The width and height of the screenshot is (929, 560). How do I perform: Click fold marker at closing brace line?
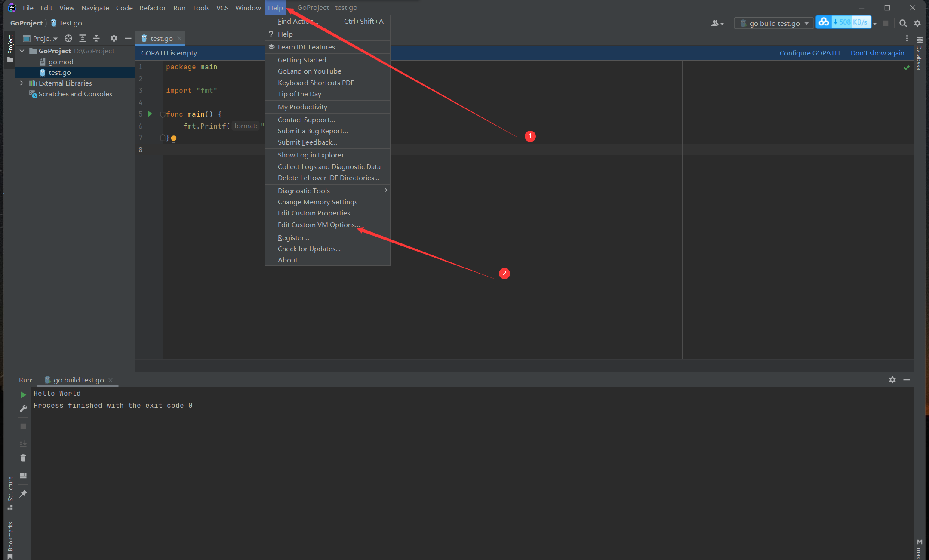click(x=163, y=138)
